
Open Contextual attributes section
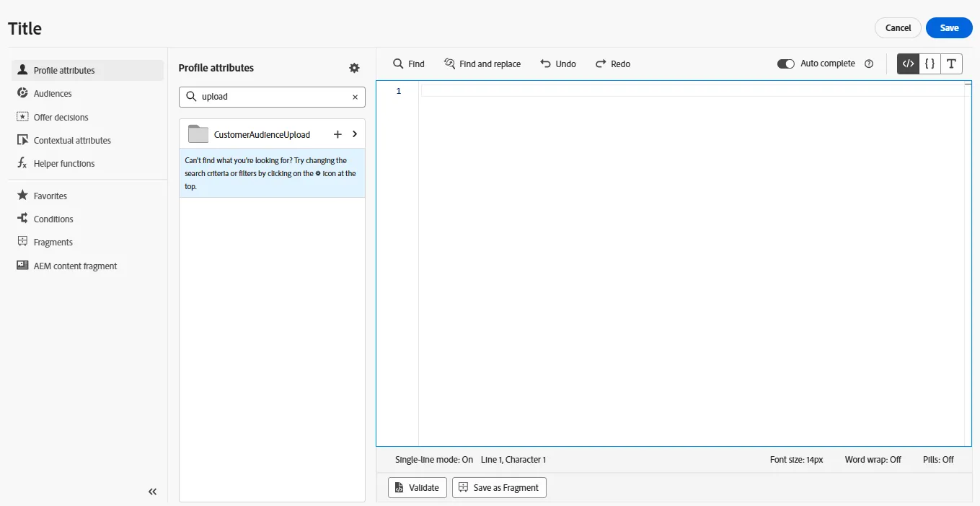point(88,140)
